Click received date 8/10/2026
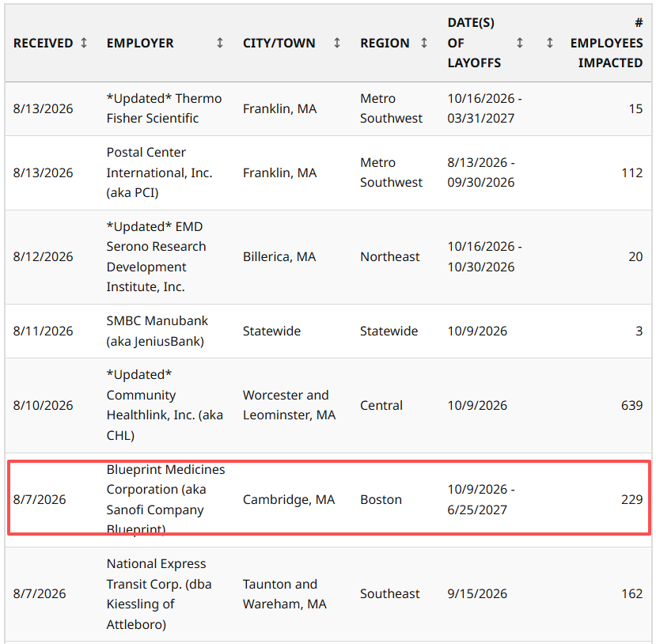This screenshot has width=656, height=644. [43, 405]
